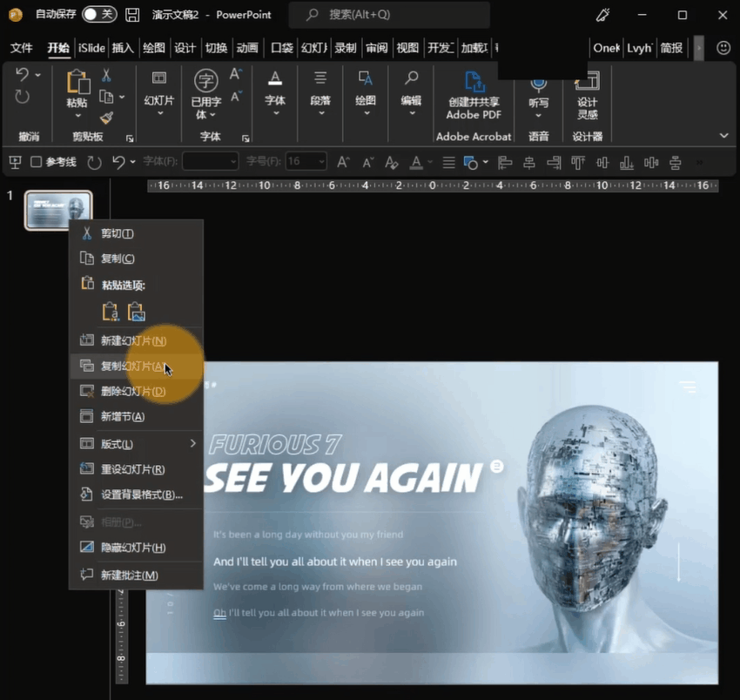Click the Redo icon below Undo
740x700 pixels.
coord(22,97)
